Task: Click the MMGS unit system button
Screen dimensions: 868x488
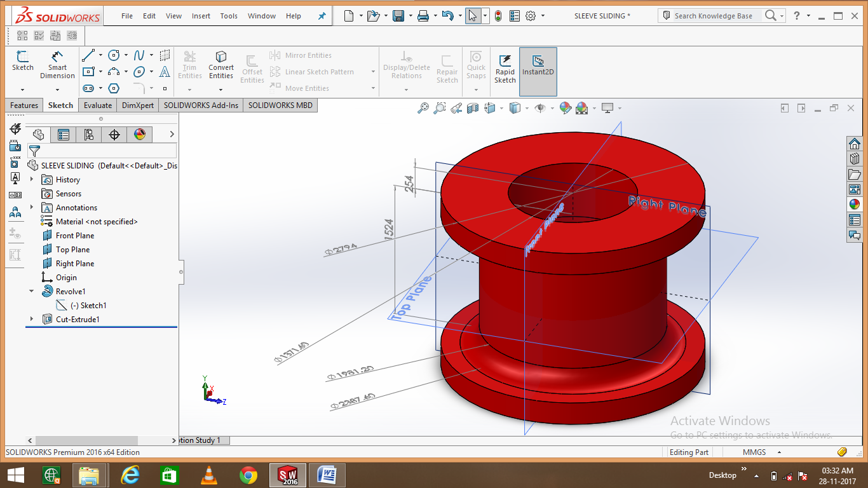Action: pyautogui.click(x=754, y=452)
